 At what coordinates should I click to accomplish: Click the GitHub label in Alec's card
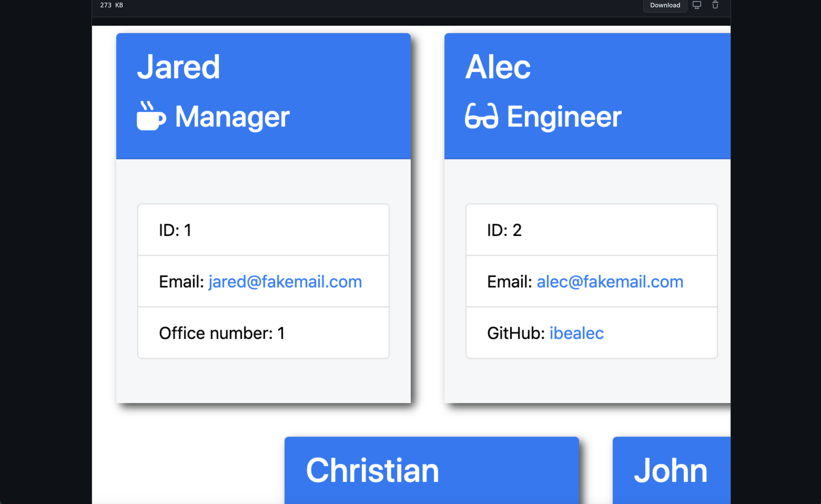click(516, 333)
